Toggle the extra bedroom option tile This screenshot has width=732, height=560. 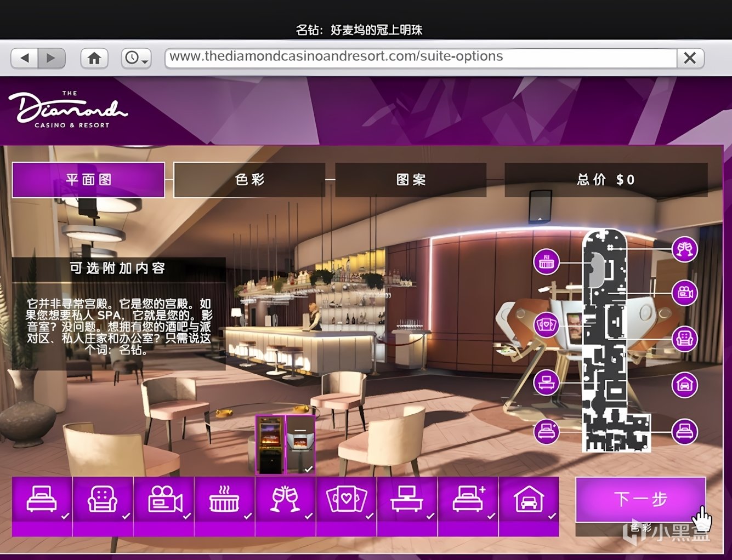468,506
